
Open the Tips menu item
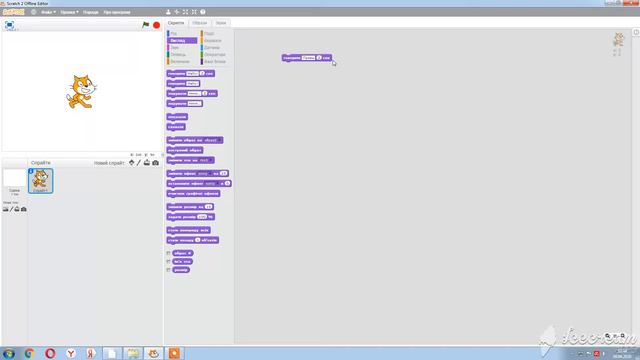[x=91, y=12]
